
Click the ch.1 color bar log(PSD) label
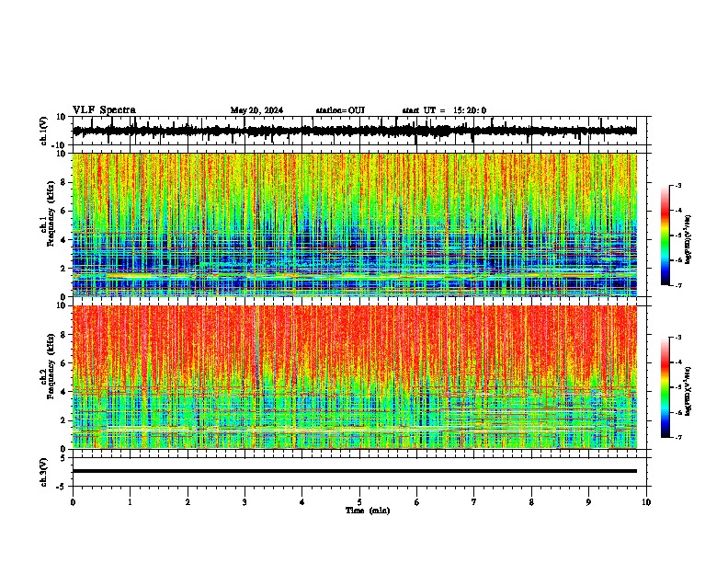pos(688,239)
